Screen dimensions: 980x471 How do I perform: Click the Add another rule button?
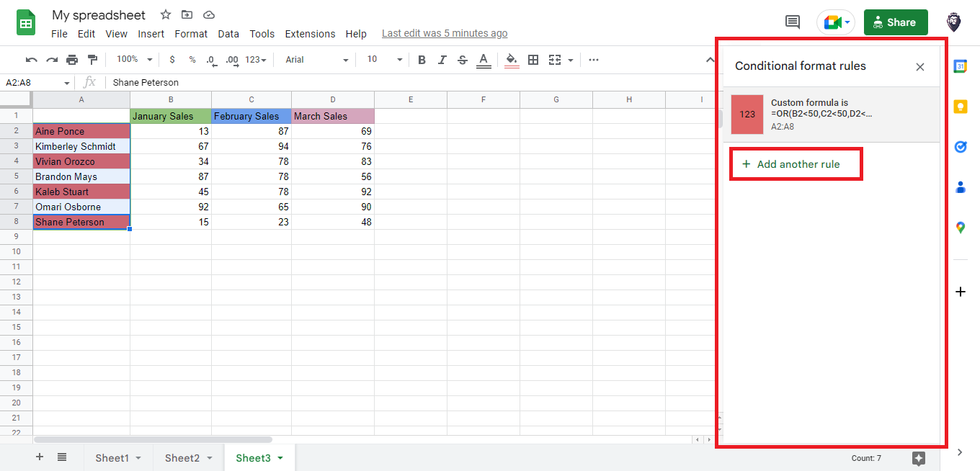click(x=796, y=163)
